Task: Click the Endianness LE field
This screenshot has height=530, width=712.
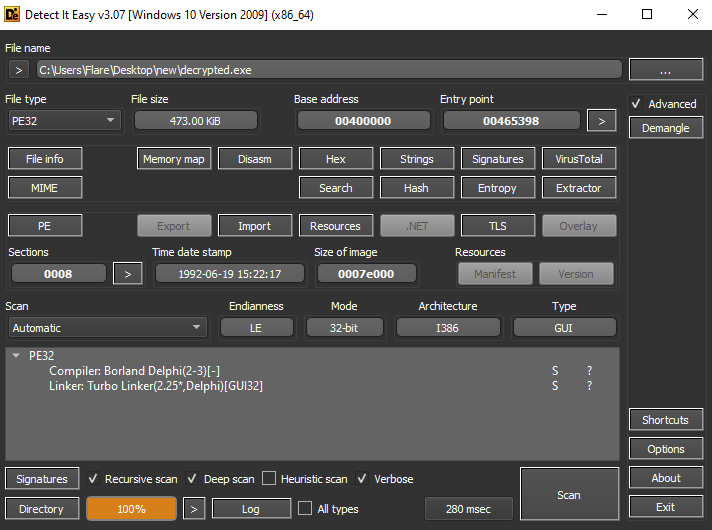Action: [x=257, y=327]
